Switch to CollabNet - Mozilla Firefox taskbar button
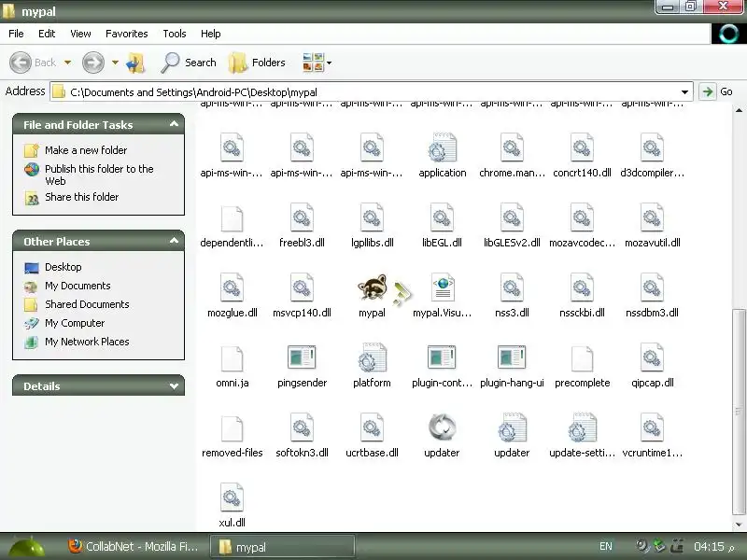 pyautogui.click(x=134, y=546)
